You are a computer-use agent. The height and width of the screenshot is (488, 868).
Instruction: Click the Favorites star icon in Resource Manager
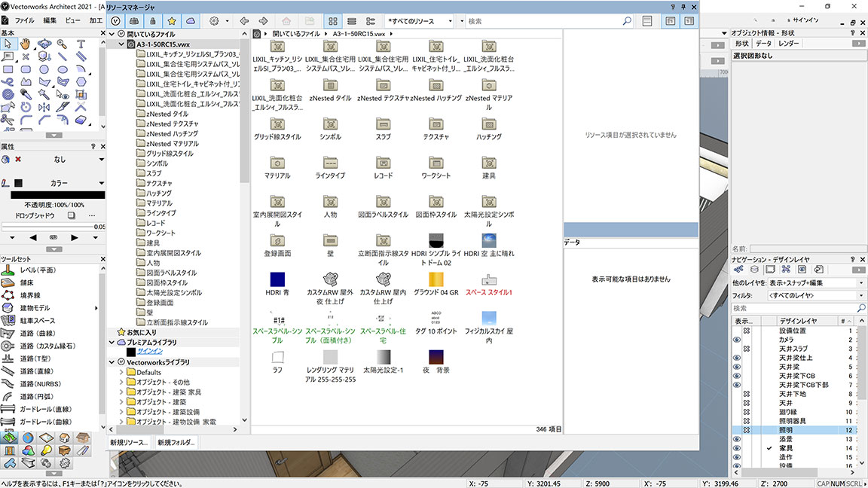[x=172, y=21]
